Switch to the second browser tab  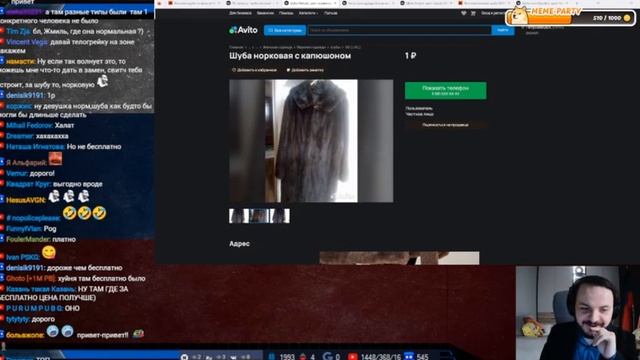click(x=253, y=3)
